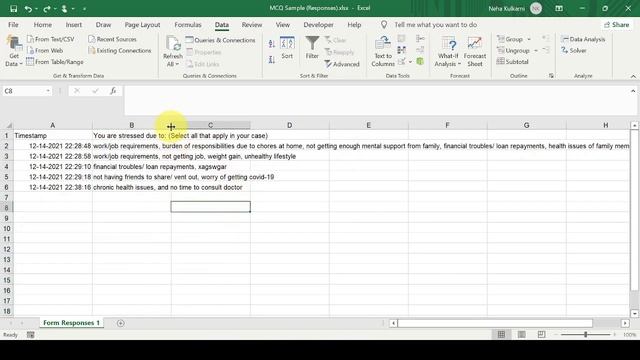Toggle the Filter funnel
This screenshot has height=360, width=640.
(312, 48)
